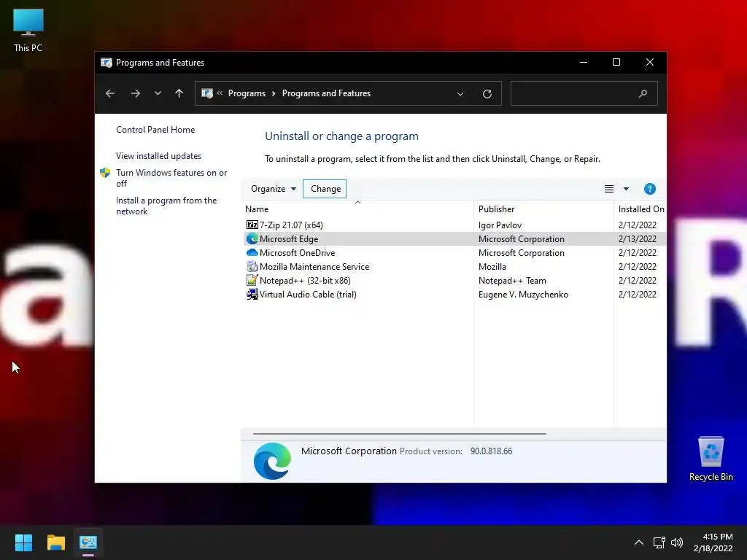The height and width of the screenshot is (560, 747).
Task: Open This PC desktop icon
Action: point(28,30)
